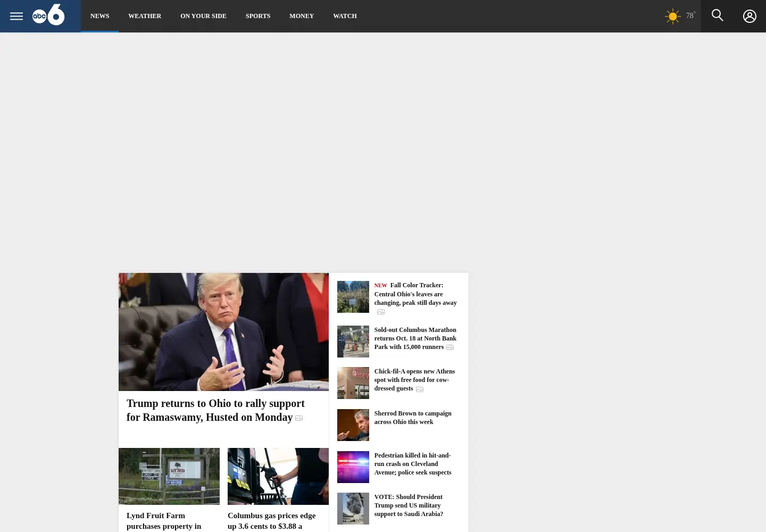The width and height of the screenshot is (766, 532).
Task: Open Sherrod Brown campaign story link
Action: [x=413, y=418]
